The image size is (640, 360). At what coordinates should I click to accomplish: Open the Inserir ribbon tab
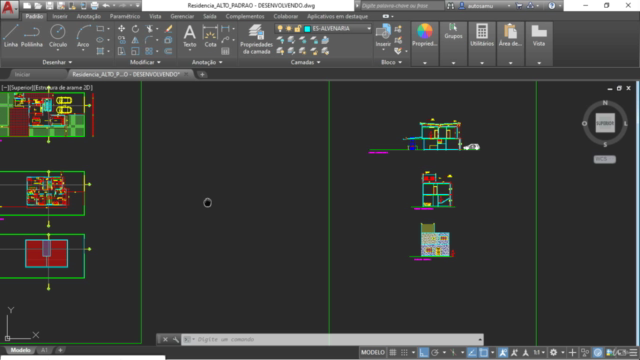[x=60, y=16]
